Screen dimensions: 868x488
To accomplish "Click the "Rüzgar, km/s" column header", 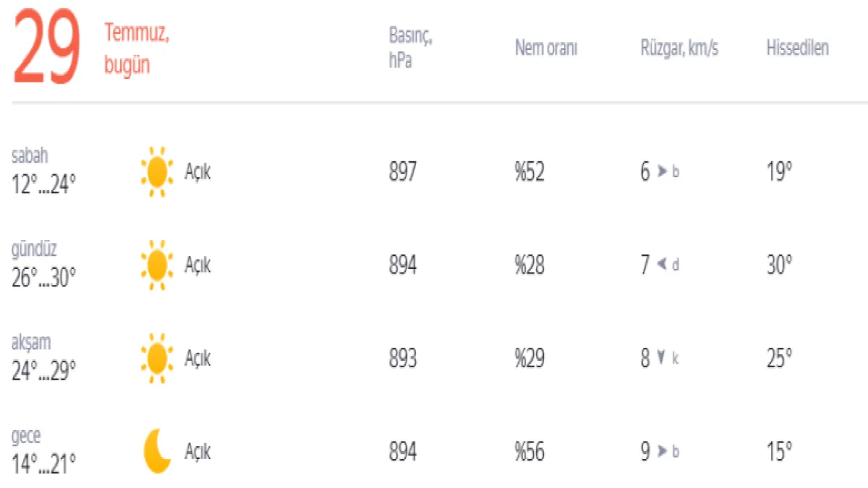I will 679,48.
